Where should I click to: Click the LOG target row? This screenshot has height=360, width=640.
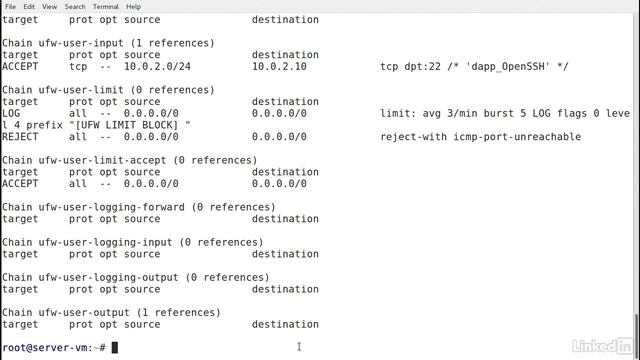pos(316,113)
